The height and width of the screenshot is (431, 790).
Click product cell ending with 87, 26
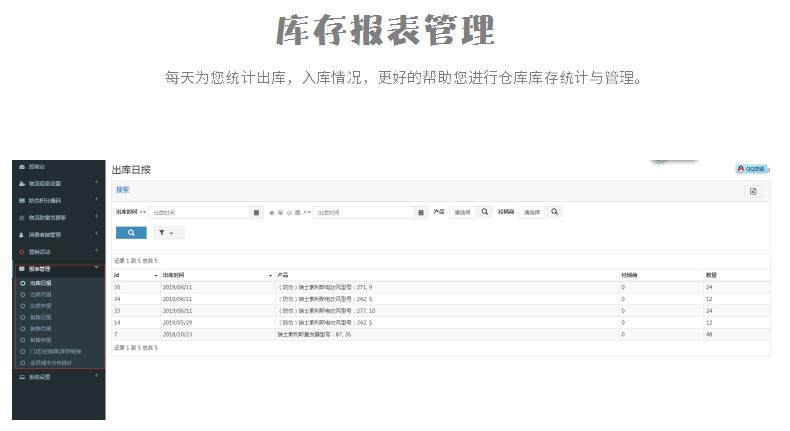(x=314, y=335)
